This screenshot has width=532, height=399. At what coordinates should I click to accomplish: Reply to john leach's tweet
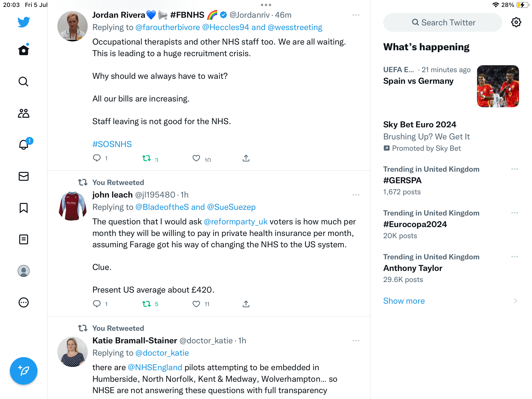tap(97, 304)
